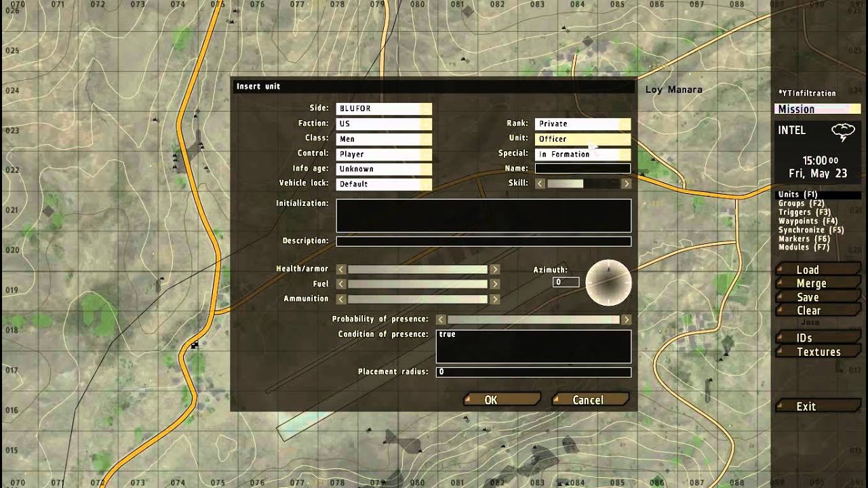The image size is (868, 488).
Task: Open the Unit dropdown showing Officer
Action: click(583, 139)
